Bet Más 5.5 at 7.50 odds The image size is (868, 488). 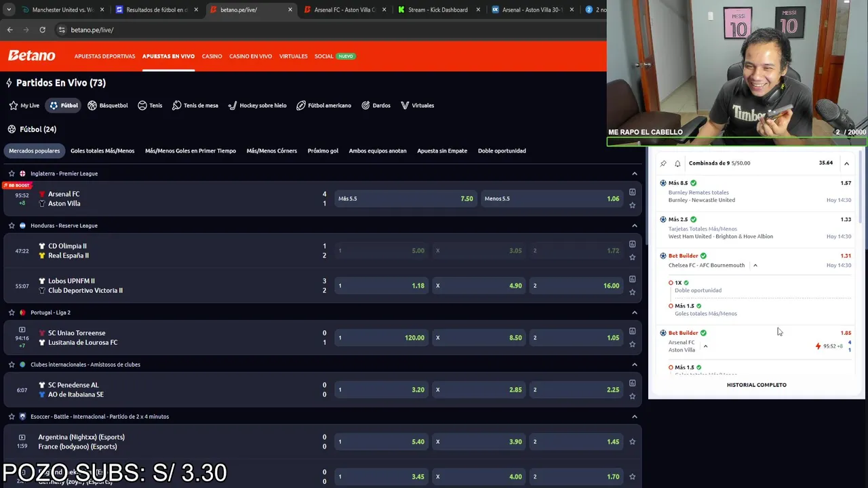[406, 199]
